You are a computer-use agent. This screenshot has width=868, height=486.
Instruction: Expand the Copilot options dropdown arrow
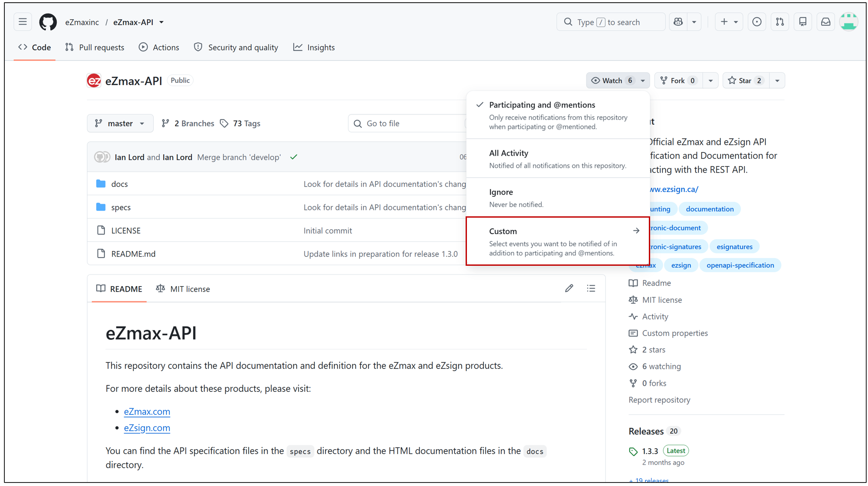click(x=694, y=22)
